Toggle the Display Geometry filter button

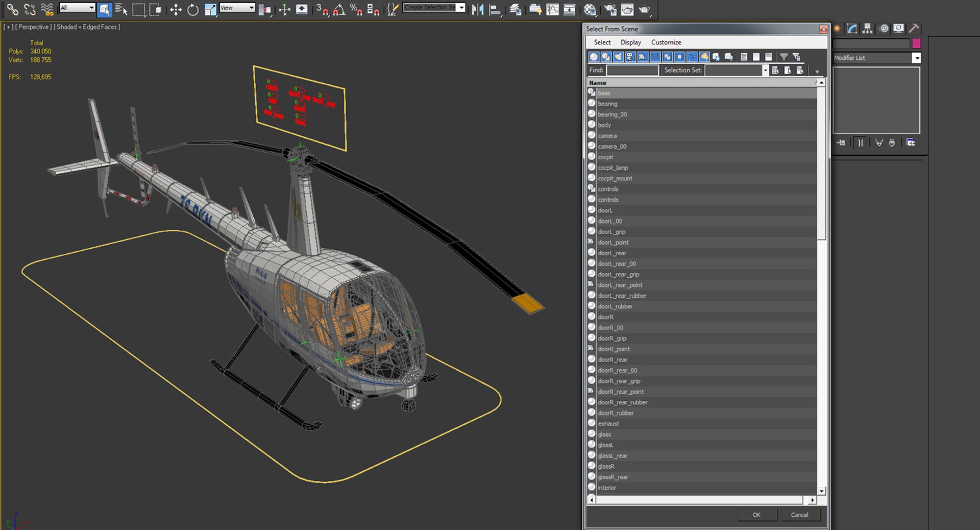[x=594, y=57]
